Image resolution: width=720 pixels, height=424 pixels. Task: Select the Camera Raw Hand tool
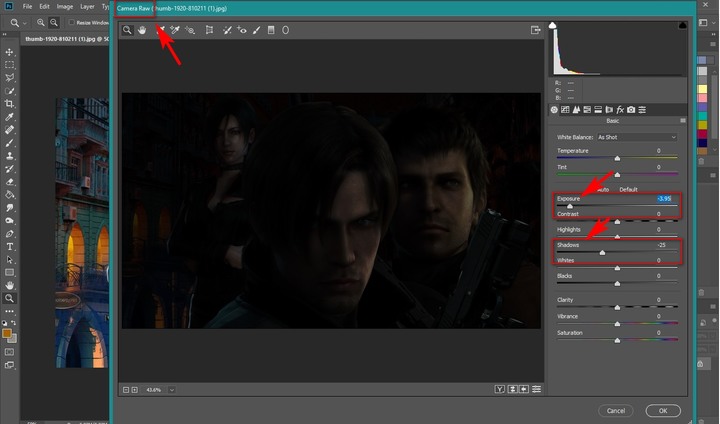pos(142,30)
